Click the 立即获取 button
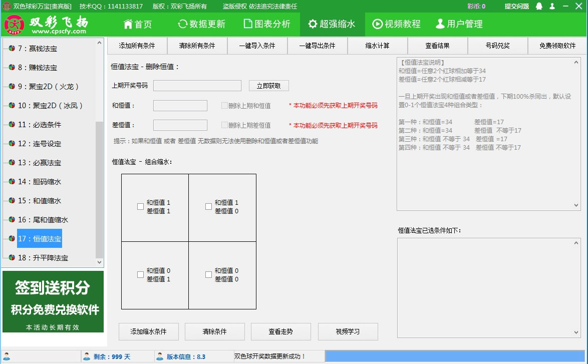The width and height of the screenshot is (588, 364). (267, 86)
